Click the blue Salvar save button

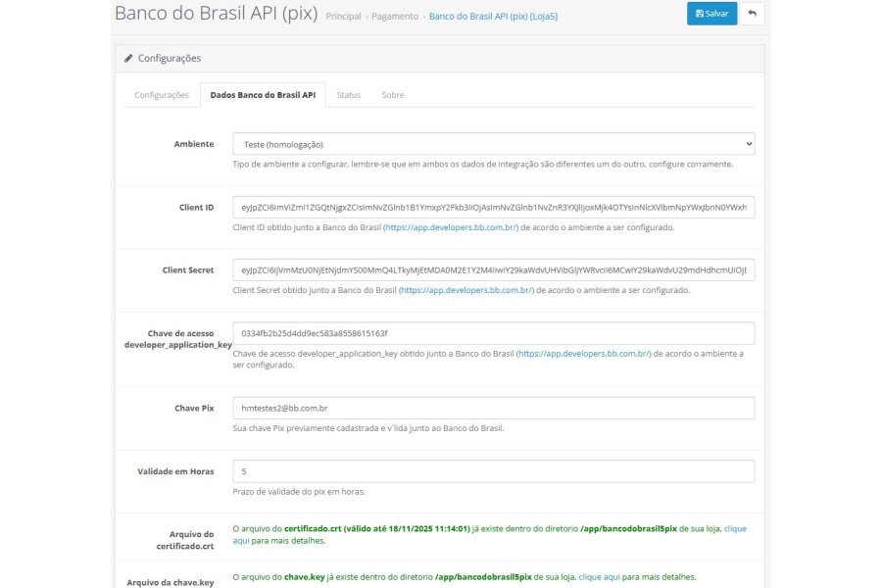point(711,14)
